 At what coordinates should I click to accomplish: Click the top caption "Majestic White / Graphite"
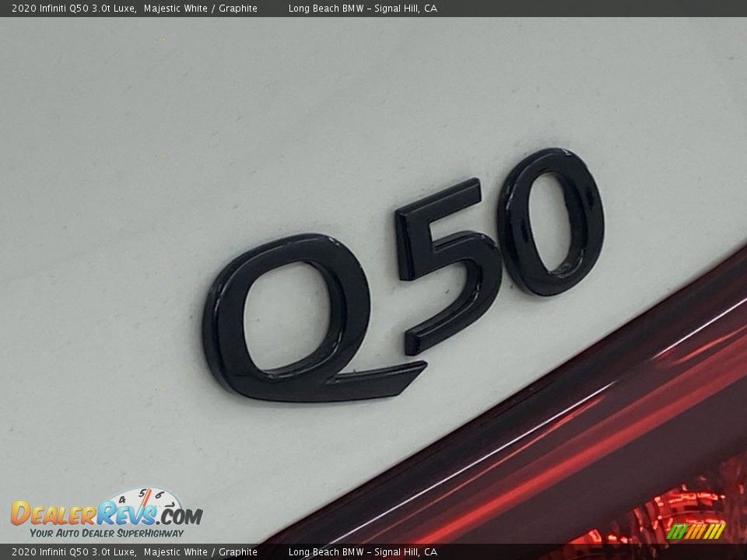point(201,8)
